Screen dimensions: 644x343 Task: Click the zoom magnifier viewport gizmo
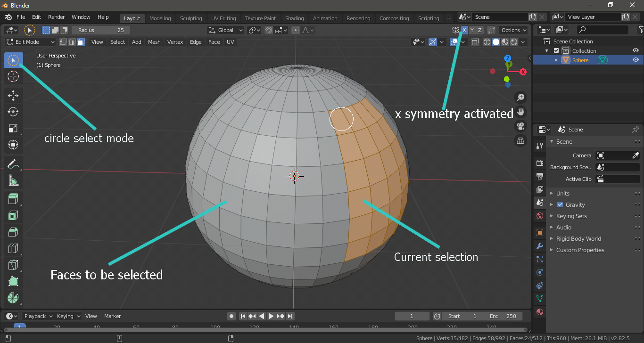(x=520, y=98)
